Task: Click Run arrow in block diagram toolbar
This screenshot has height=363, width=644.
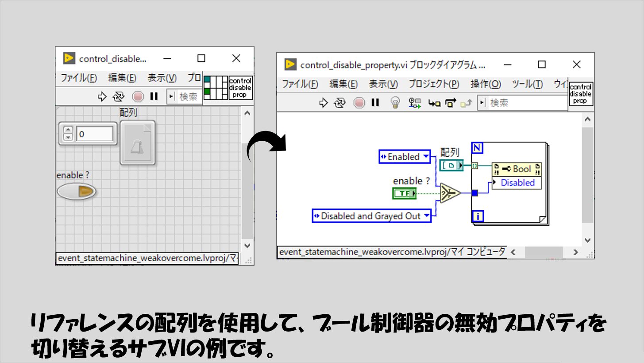Action: pos(324,103)
